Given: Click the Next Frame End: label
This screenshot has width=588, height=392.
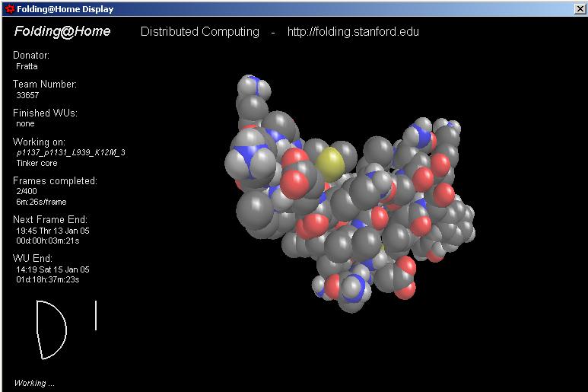Looking at the screenshot, I should [x=50, y=219].
